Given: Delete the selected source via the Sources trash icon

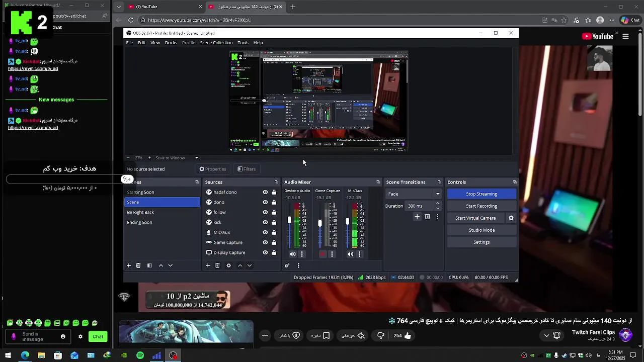Looking at the screenshot, I should tap(217, 265).
